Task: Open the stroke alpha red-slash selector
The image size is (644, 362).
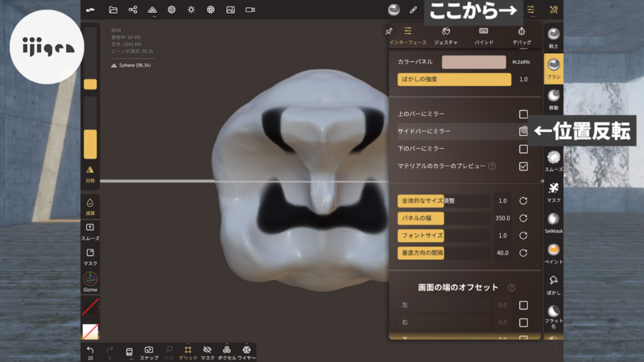Action: (x=90, y=306)
